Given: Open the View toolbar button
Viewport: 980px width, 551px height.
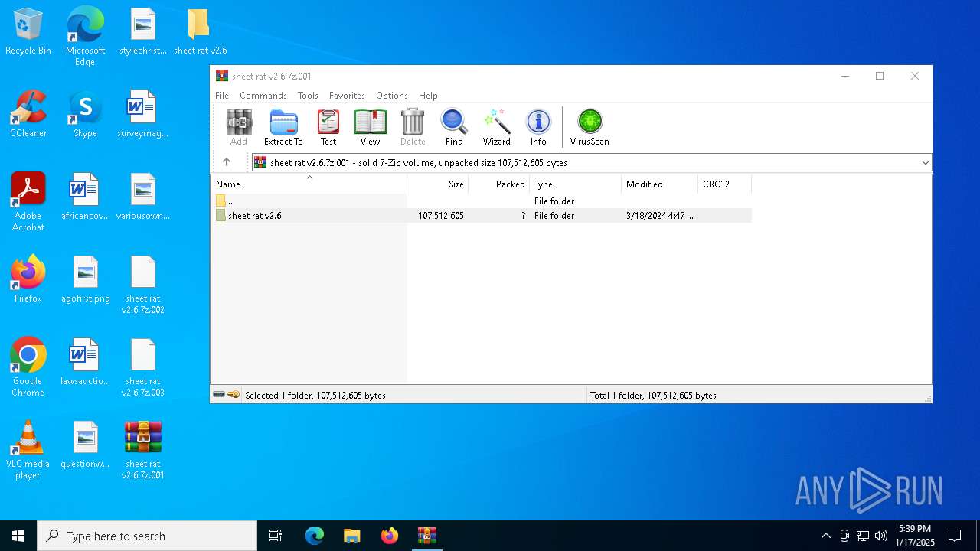Looking at the screenshot, I should pyautogui.click(x=370, y=127).
